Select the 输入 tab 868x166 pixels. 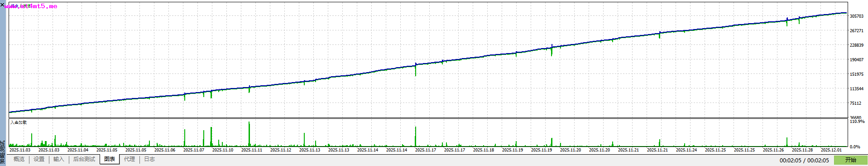[59, 159]
